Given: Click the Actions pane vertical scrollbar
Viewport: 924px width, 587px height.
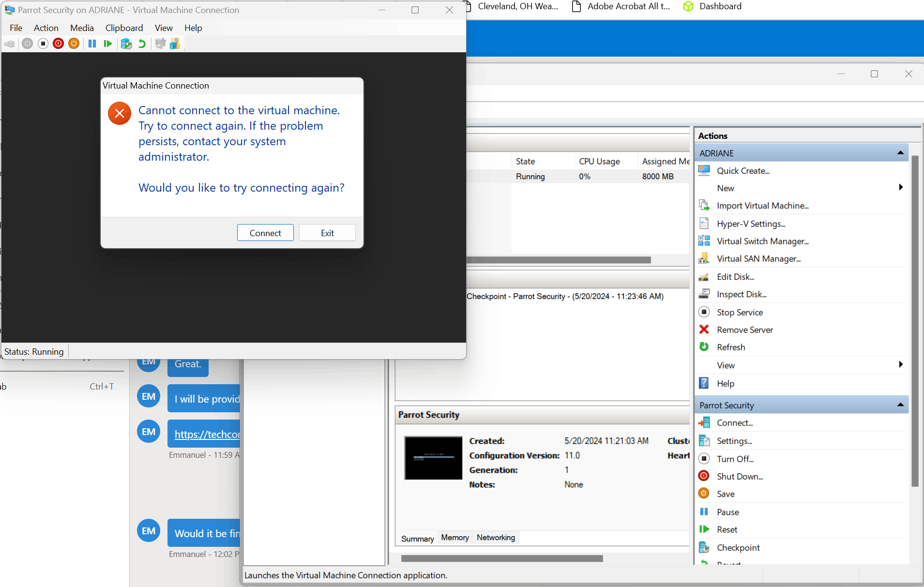Looking at the screenshot, I should coord(914,321).
